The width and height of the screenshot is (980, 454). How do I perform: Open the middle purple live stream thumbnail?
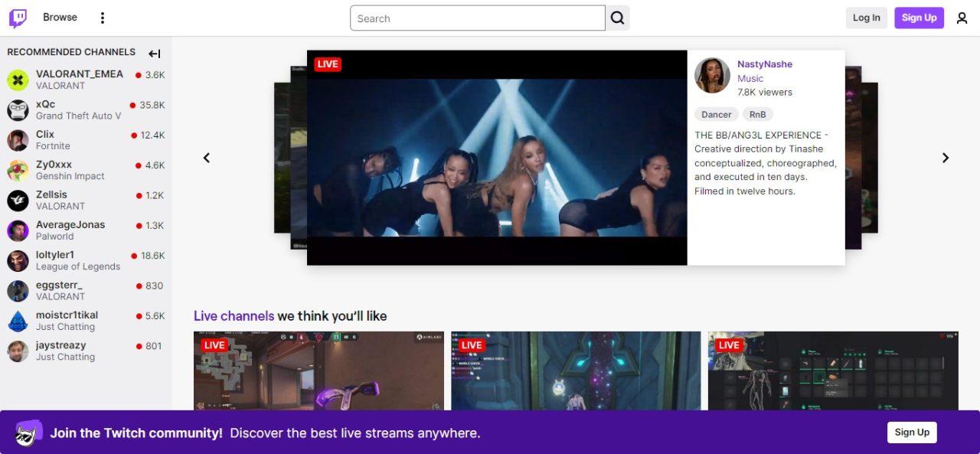[x=576, y=371]
